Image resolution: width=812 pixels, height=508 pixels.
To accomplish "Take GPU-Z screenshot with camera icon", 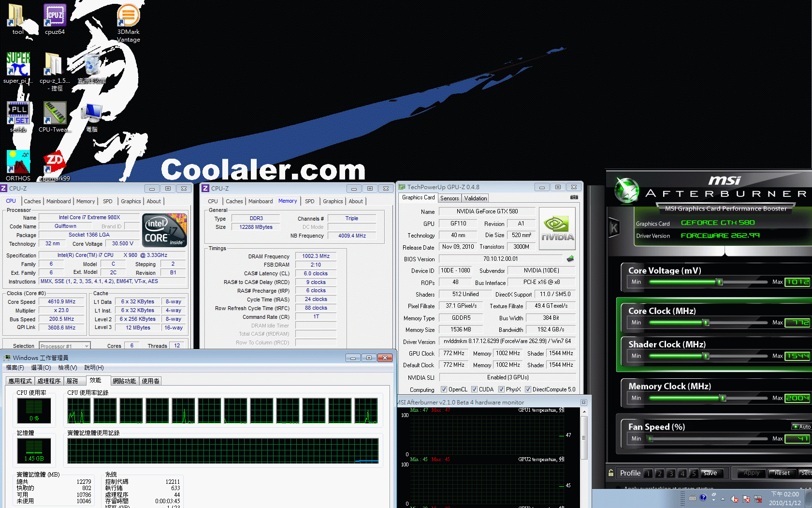I will pos(574,197).
